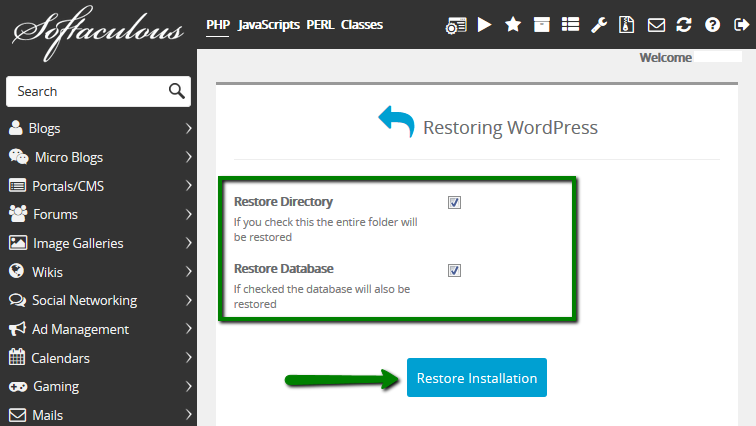Click the Mails envelope icon in sidebar
Image resolution: width=756 pixels, height=426 pixels.
17,415
